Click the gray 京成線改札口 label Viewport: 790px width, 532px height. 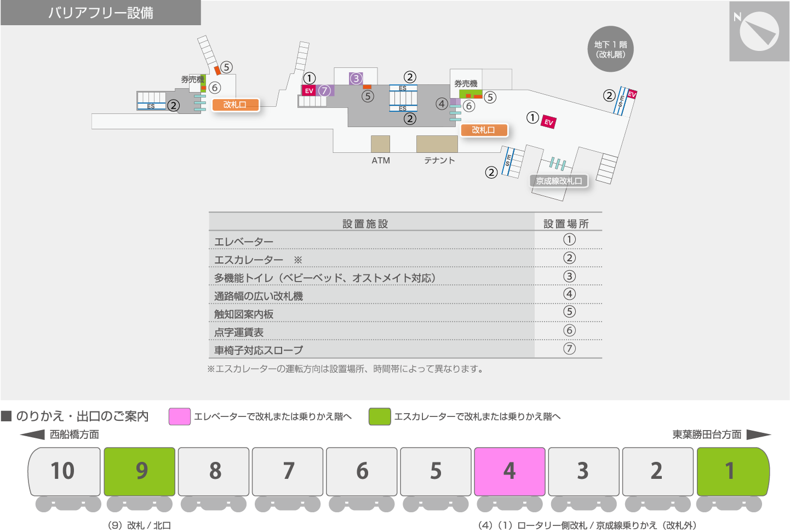559,181
